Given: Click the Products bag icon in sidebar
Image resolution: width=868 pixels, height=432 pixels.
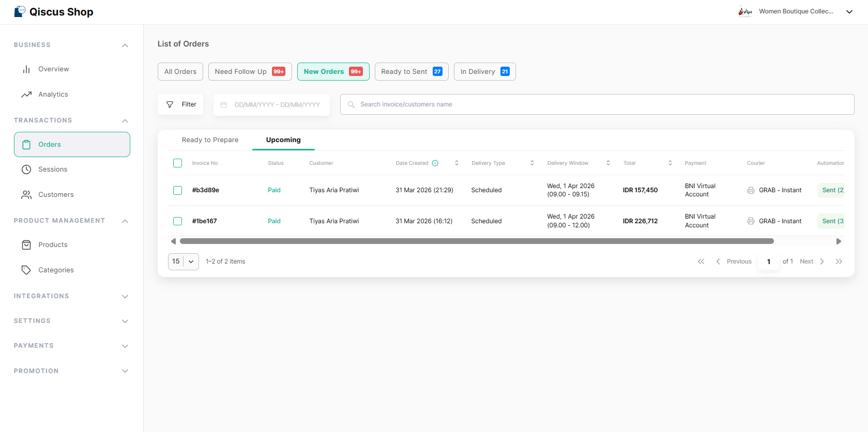Looking at the screenshot, I should pos(26,245).
